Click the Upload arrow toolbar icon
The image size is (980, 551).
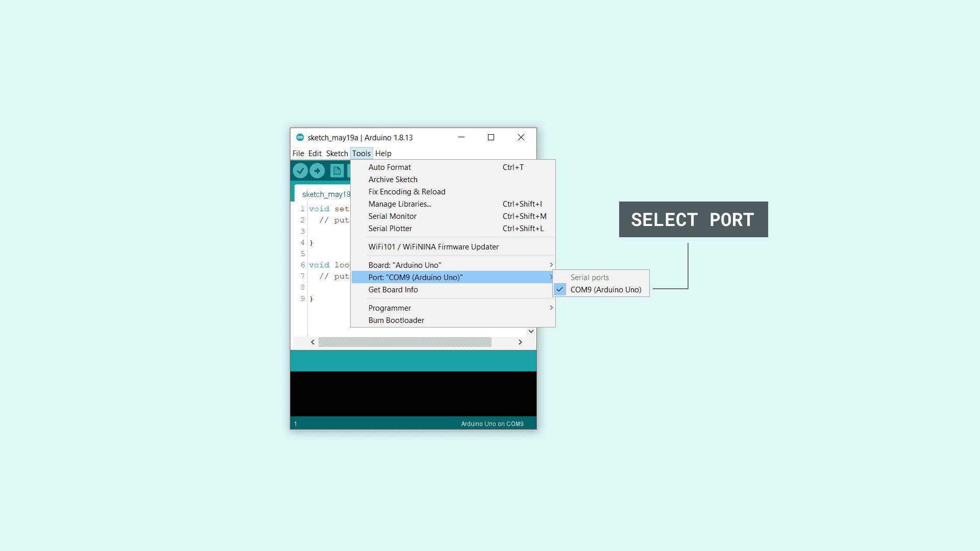(x=317, y=170)
